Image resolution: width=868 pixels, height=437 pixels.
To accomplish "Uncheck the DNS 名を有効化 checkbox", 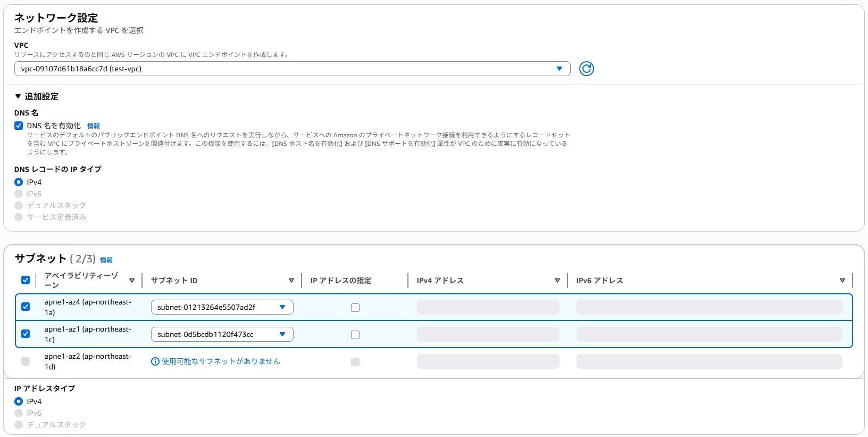I will coord(19,126).
